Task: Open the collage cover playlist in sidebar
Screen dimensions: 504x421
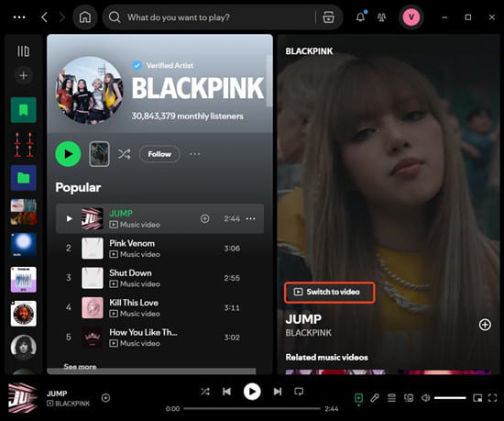Action: pos(24,212)
